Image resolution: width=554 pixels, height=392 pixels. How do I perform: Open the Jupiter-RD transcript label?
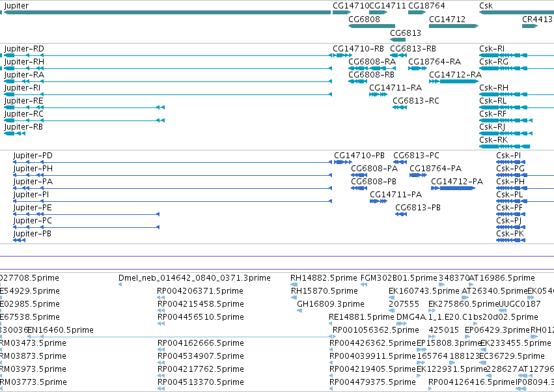click(x=24, y=48)
